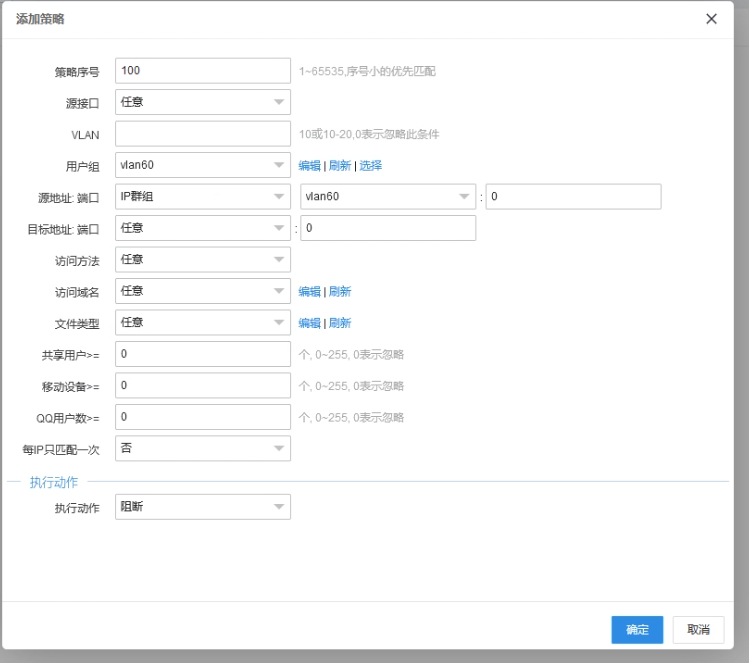Click 编辑 link next to 文件类型
The image size is (749, 663).
(309, 323)
